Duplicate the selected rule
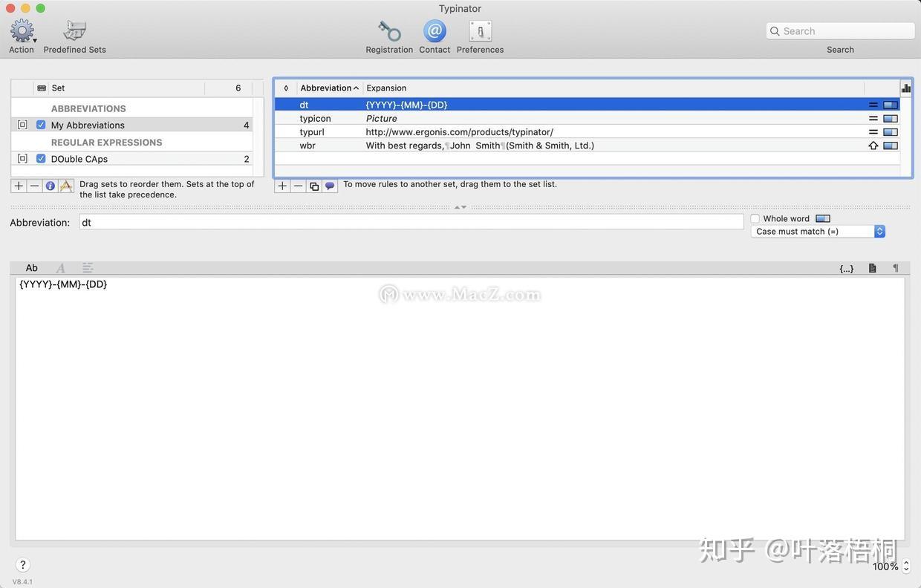The height and width of the screenshot is (588, 921). point(313,186)
